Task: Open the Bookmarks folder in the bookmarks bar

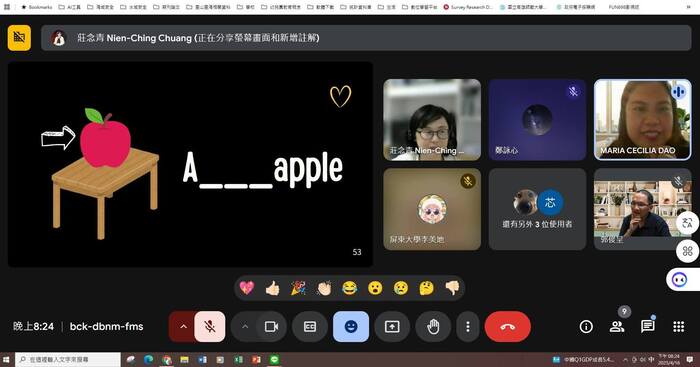Action: (x=37, y=7)
